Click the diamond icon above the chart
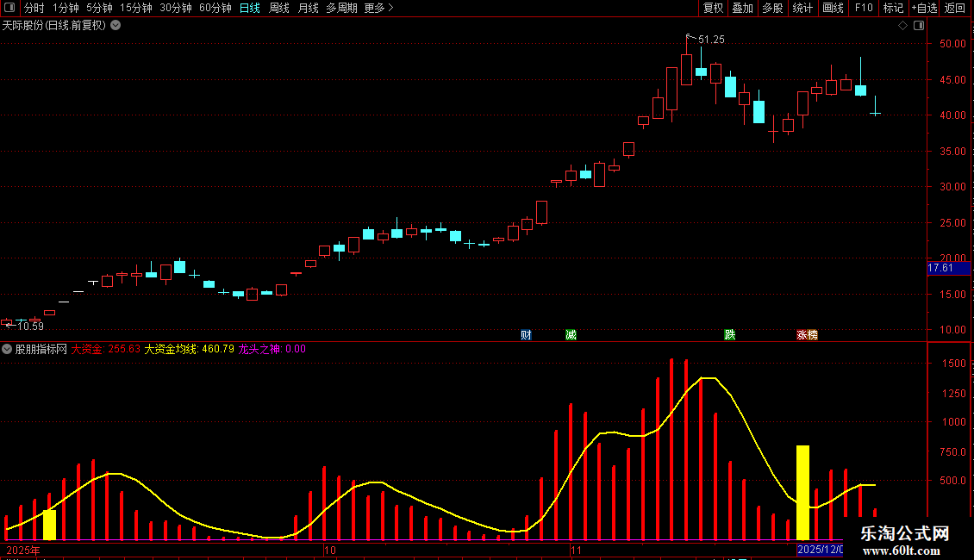974x560 pixels. click(903, 26)
